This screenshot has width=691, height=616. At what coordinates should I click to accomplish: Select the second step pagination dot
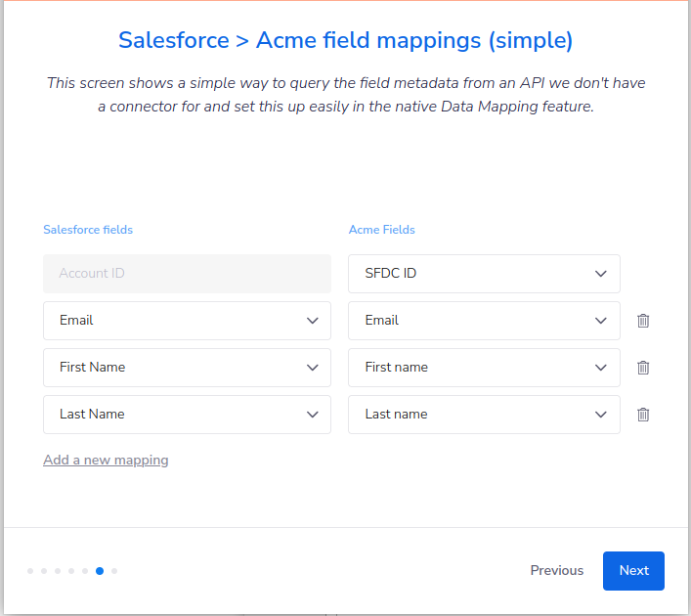coord(44,571)
